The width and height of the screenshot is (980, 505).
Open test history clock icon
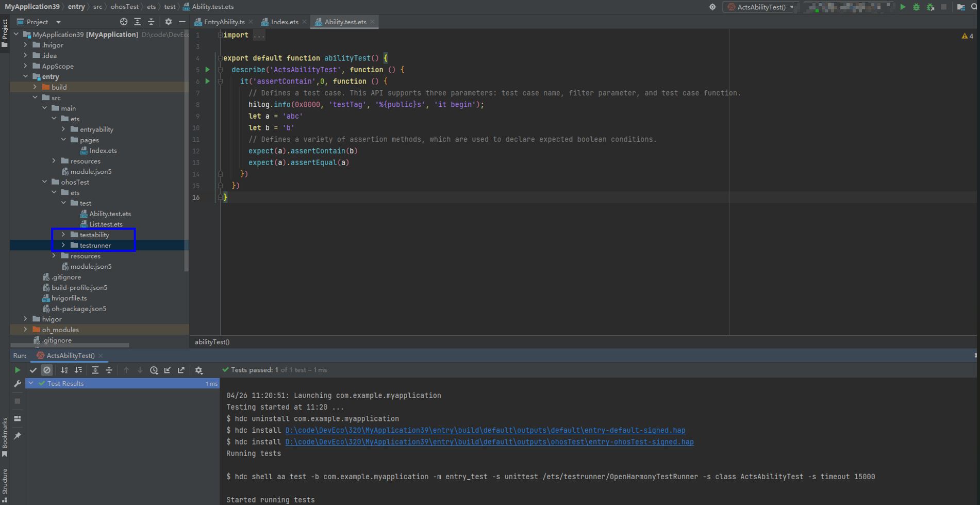click(154, 370)
